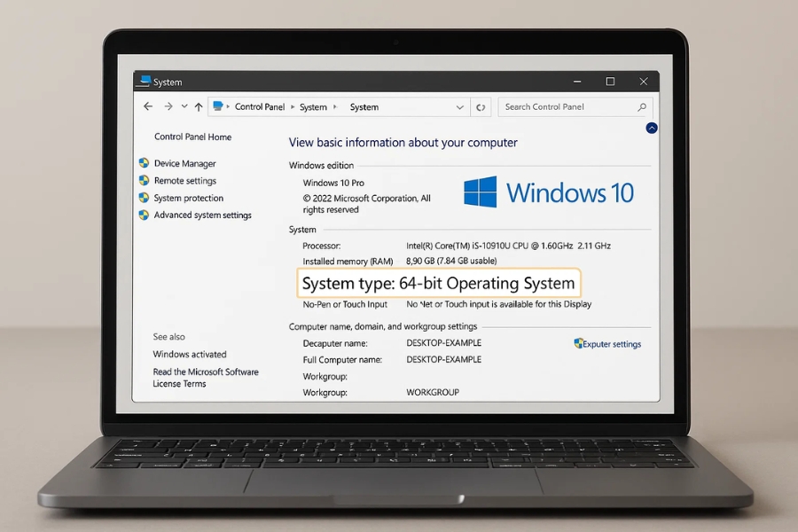Click the shield icon beside Device Manager
Image resolution: width=798 pixels, height=532 pixels.
point(144,163)
